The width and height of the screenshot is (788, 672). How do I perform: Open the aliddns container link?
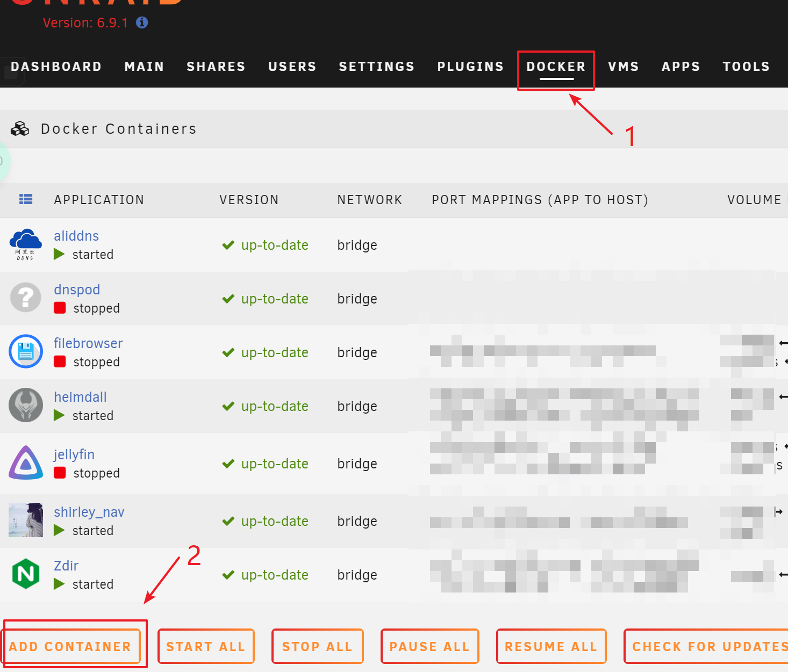tap(76, 236)
